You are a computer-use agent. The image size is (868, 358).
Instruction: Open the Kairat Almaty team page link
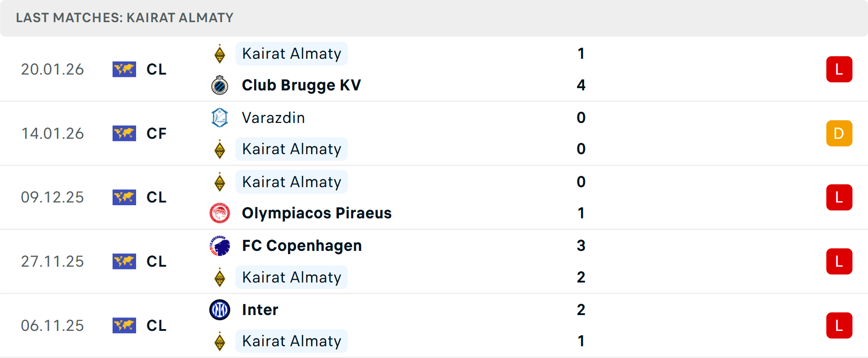tap(292, 53)
